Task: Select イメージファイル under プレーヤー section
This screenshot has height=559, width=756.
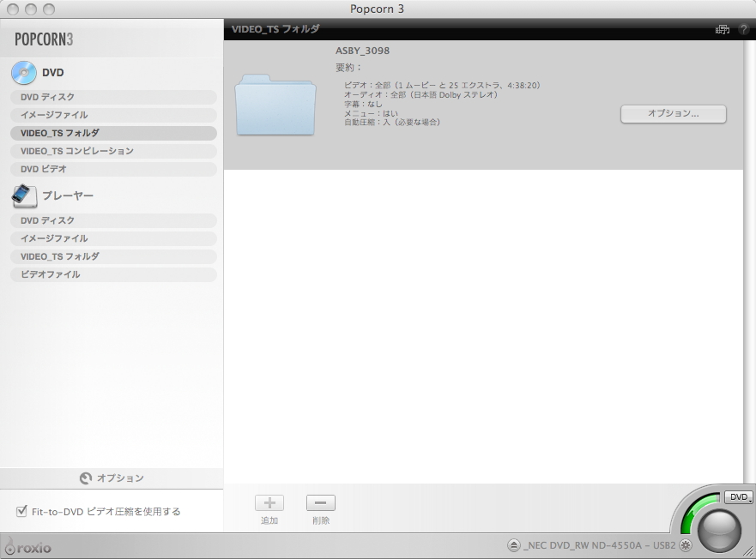Action: (113, 238)
